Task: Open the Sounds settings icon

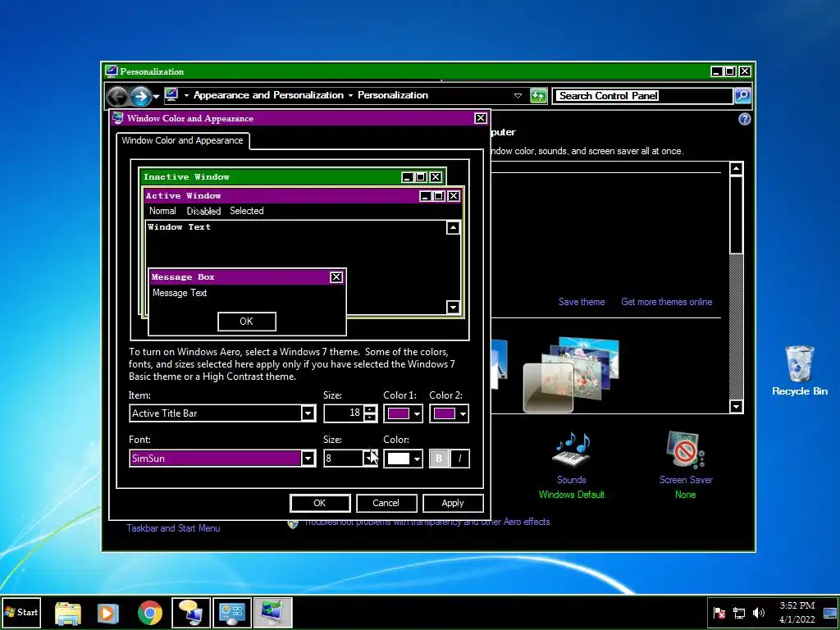Action: point(572,449)
